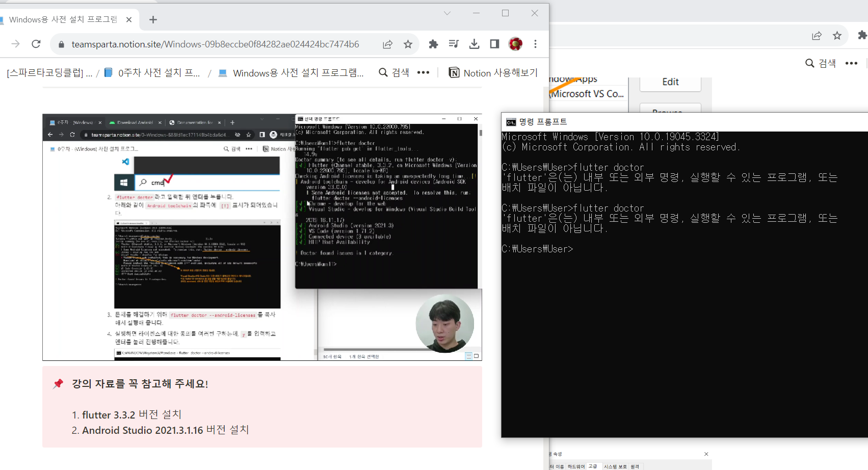Close the 시스템 속성 dialog

pos(706,454)
